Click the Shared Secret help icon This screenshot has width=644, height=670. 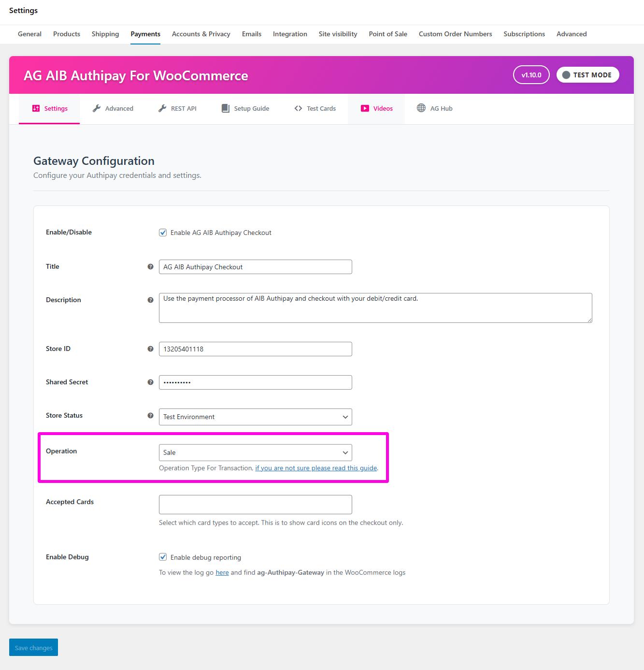tap(150, 382)
